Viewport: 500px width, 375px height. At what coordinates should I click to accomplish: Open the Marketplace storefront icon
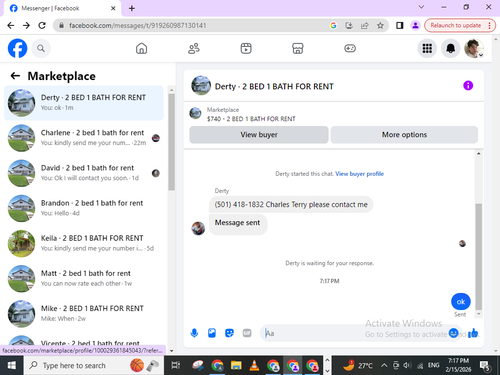298,49
